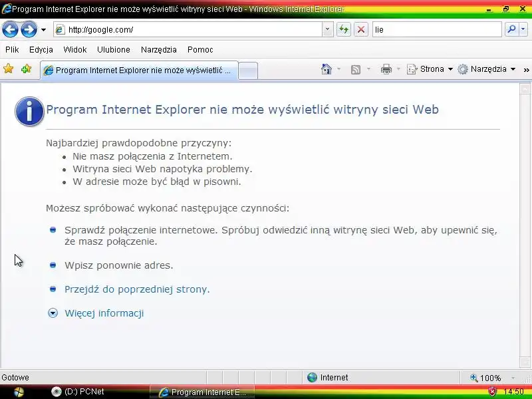This screenshot has width=532, height=399.
Task: Open recent pages dropdown beside Forward button
Action: 43,30
